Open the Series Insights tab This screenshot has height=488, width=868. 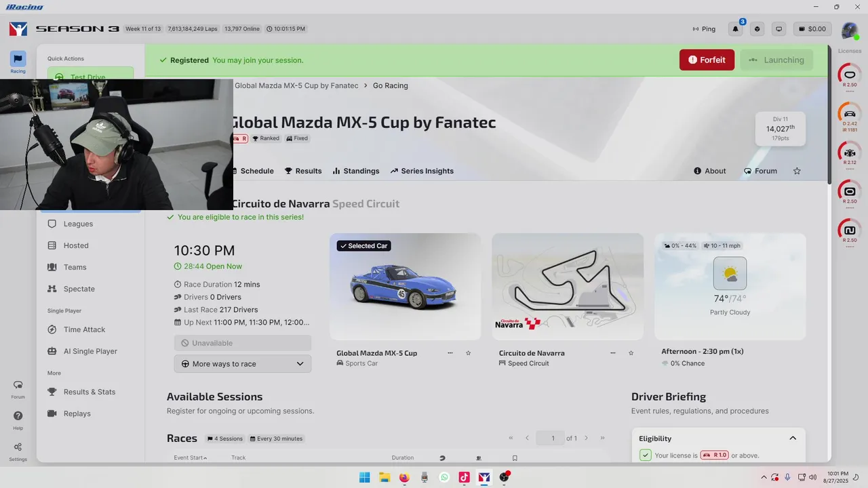click(x=422, y=171)
